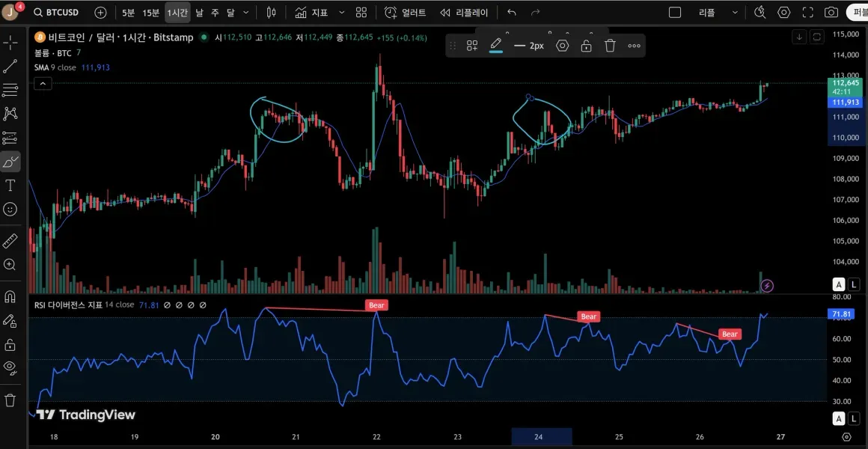Click the scroll-down arrow button near price axis
This screenshot has height=449, width=868.
pos(799,37)
